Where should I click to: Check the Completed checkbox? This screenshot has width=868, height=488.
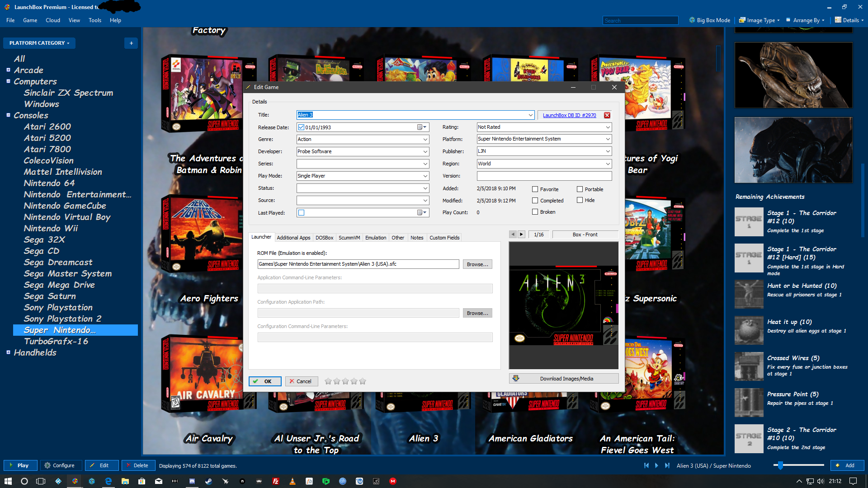click(535, 201)
